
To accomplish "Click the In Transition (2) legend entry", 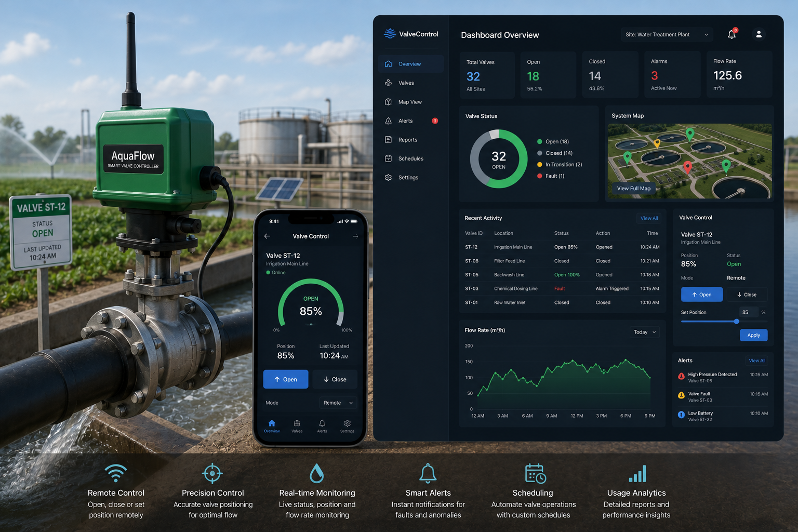I will [x=560, y=165].
